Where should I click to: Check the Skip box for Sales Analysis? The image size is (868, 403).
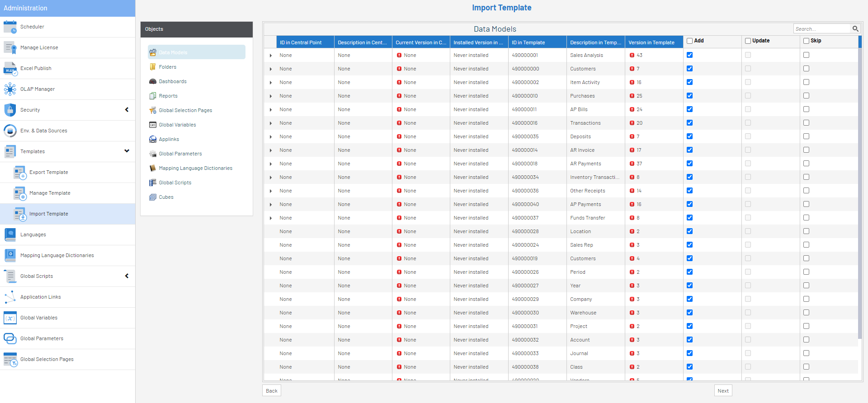tap(806, 55)
